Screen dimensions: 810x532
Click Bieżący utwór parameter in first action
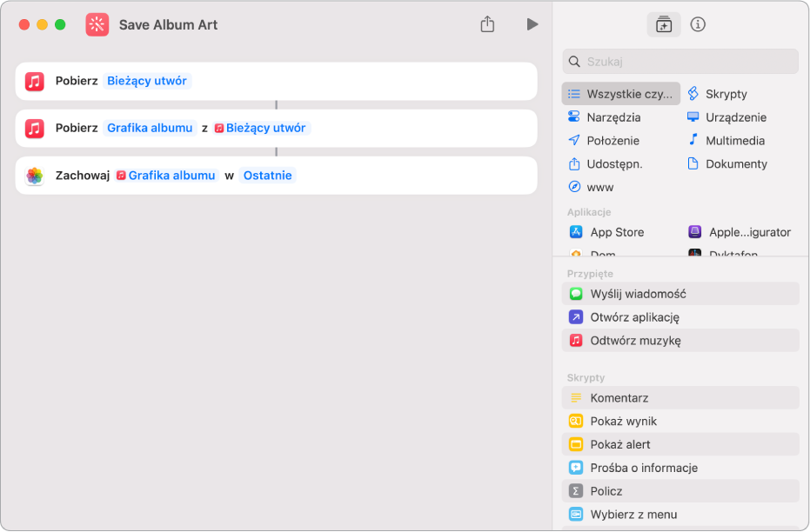[x=147, y=81]
